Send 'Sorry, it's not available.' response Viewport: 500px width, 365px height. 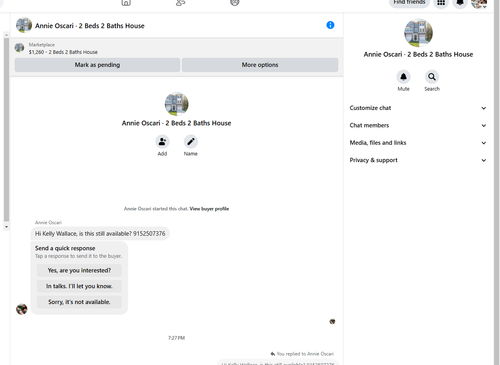[79, 302]
